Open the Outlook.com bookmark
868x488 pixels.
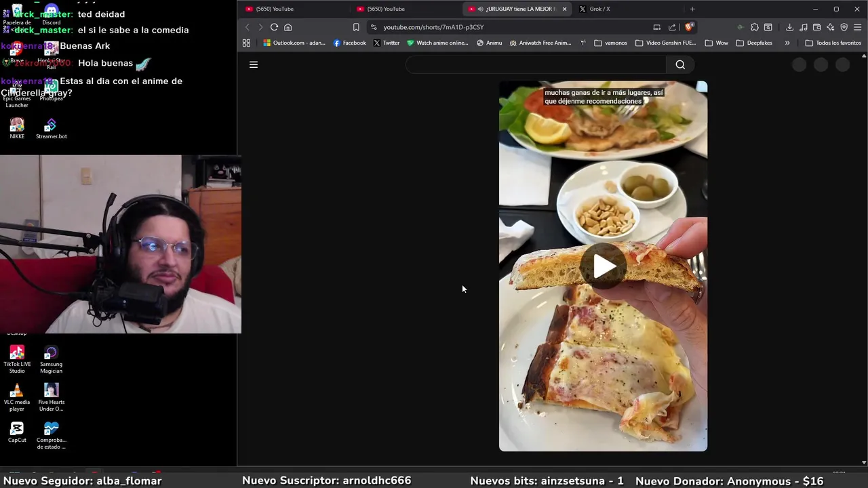click(x=294, y=43)
